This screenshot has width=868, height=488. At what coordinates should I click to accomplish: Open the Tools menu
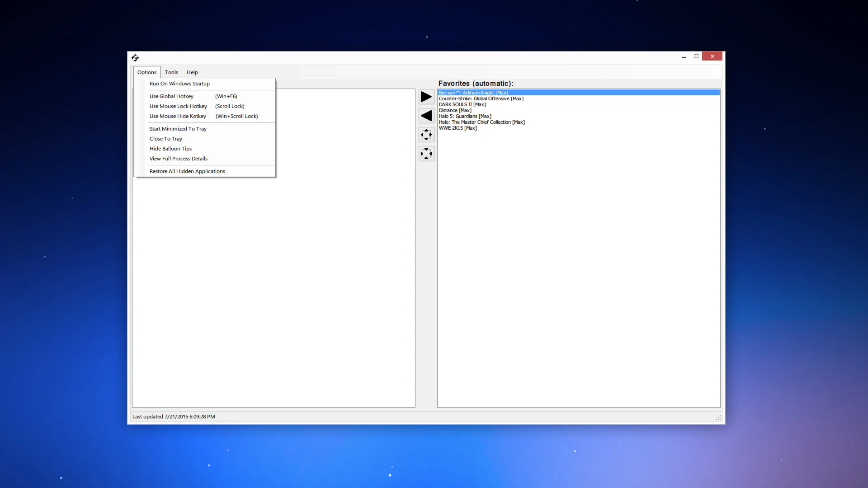click(x=171, y=72)
